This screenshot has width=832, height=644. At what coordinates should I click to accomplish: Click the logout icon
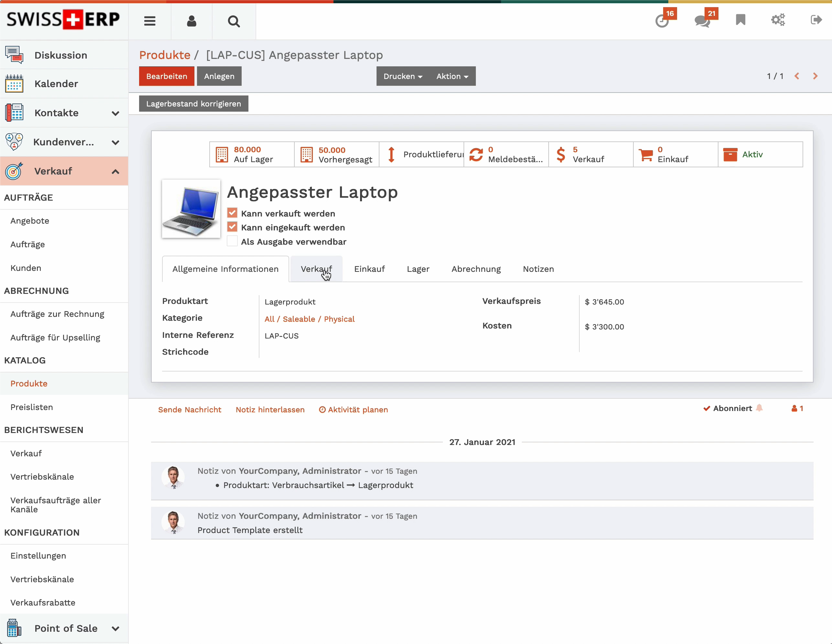click(816, 20)
